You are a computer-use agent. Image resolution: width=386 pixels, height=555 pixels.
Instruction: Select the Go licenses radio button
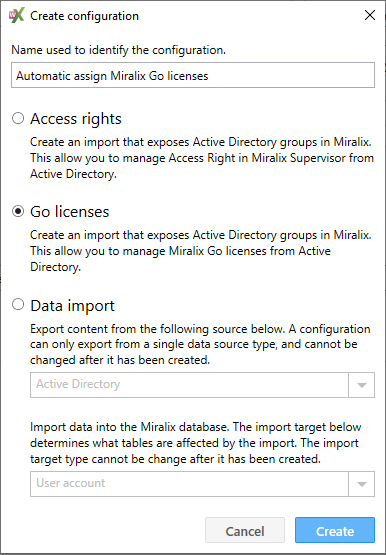pos(18,211)
